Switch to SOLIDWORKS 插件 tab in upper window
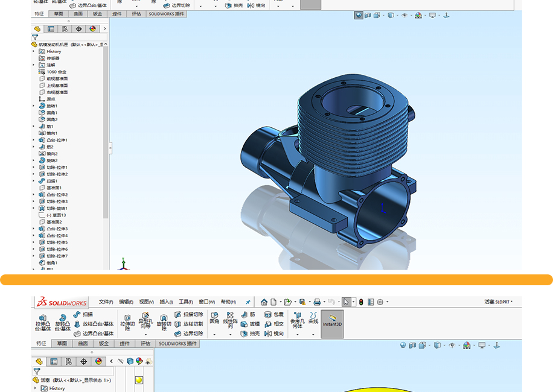Screen dimensions: 553x392 pos(167,14)
